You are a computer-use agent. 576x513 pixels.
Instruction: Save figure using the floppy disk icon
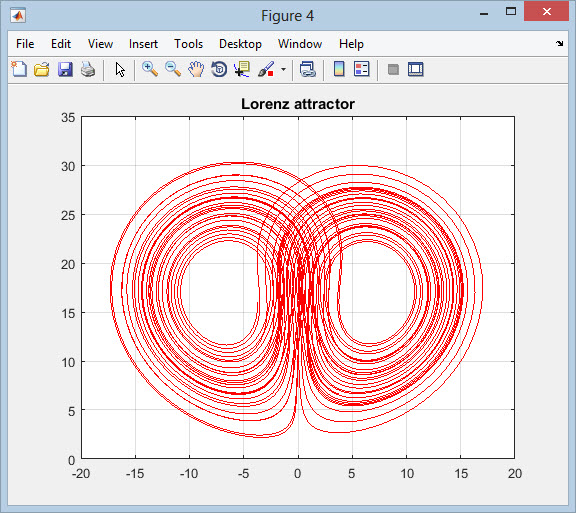[x=65, y=69]
